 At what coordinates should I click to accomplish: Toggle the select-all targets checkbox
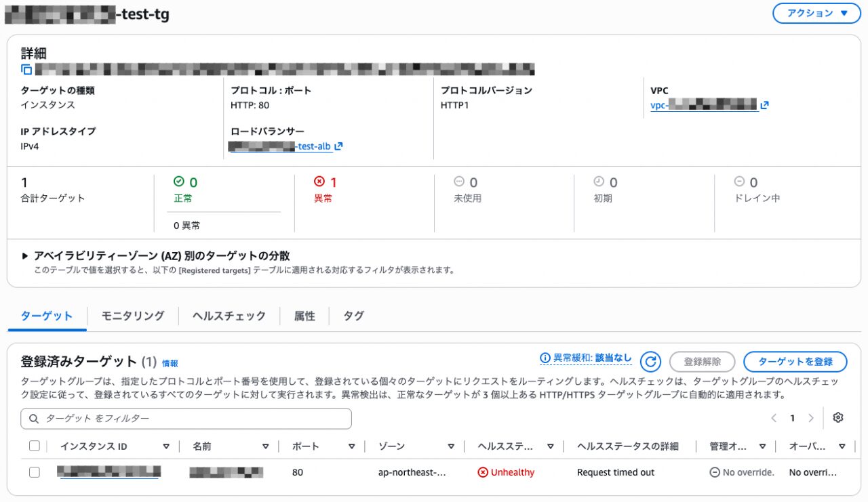pos(35,446)
